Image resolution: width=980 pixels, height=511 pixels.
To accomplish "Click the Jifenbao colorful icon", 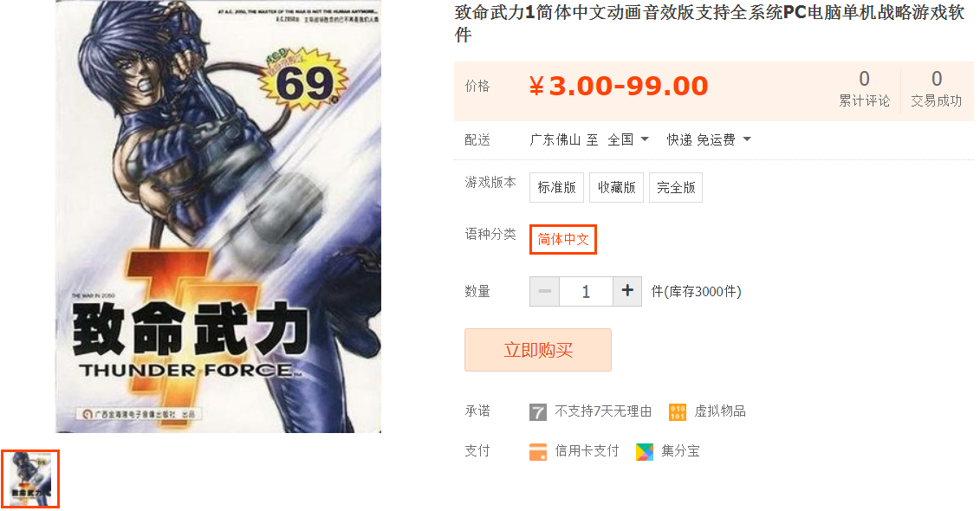I will tap(645, 451).
